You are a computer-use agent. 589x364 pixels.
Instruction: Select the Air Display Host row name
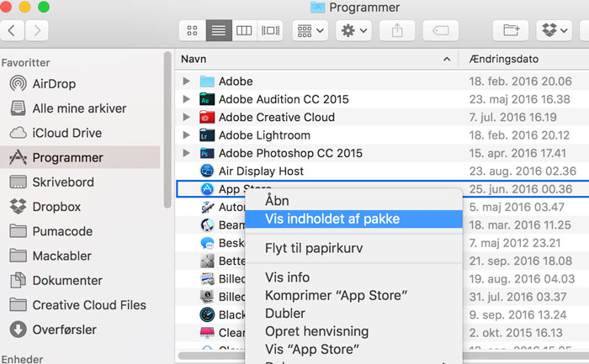(x=261, y=171)
